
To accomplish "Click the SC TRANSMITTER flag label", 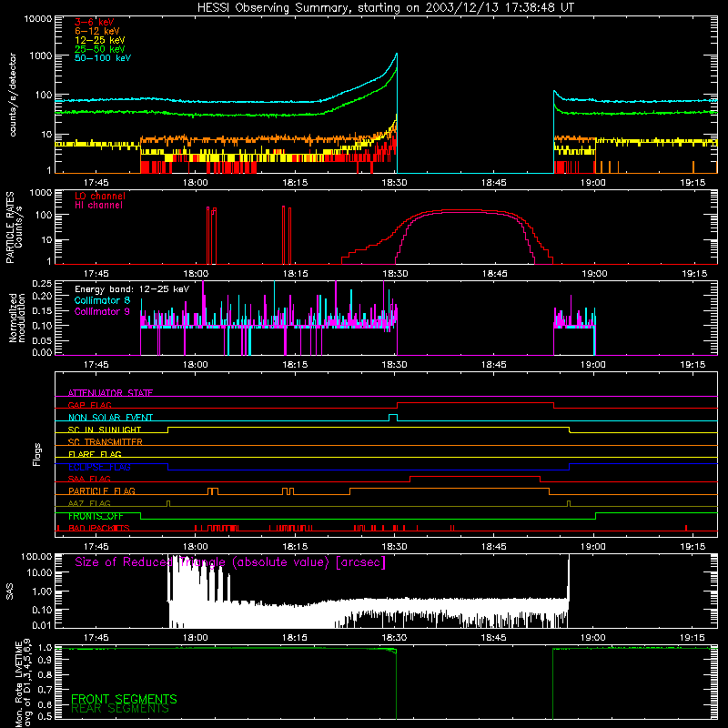I will pos(105,441).
